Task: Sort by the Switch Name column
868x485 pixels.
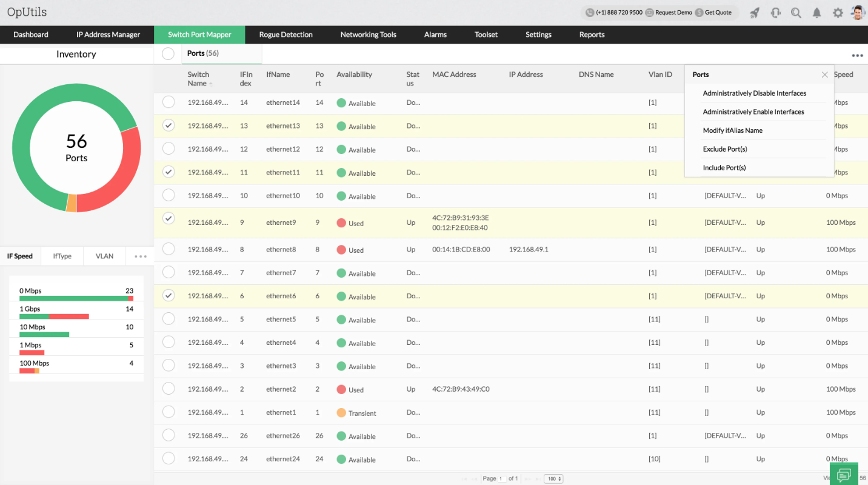Action: tap(198, 79)
